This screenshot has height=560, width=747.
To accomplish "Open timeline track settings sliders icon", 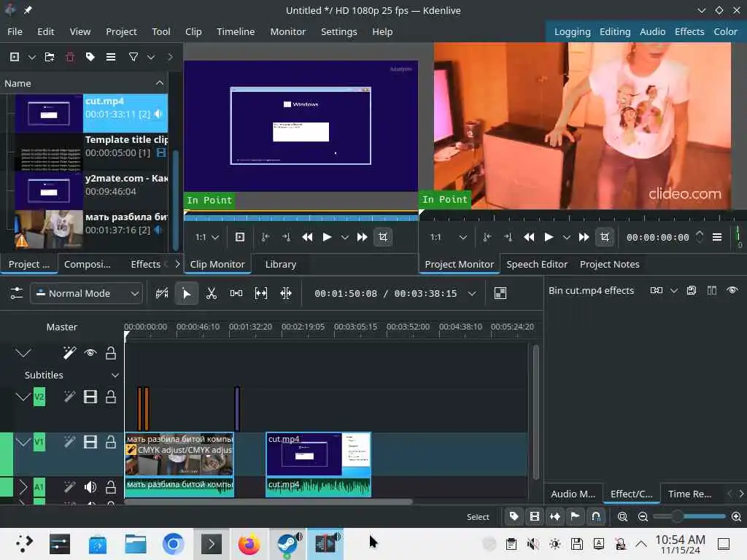I will click(17, 293).
